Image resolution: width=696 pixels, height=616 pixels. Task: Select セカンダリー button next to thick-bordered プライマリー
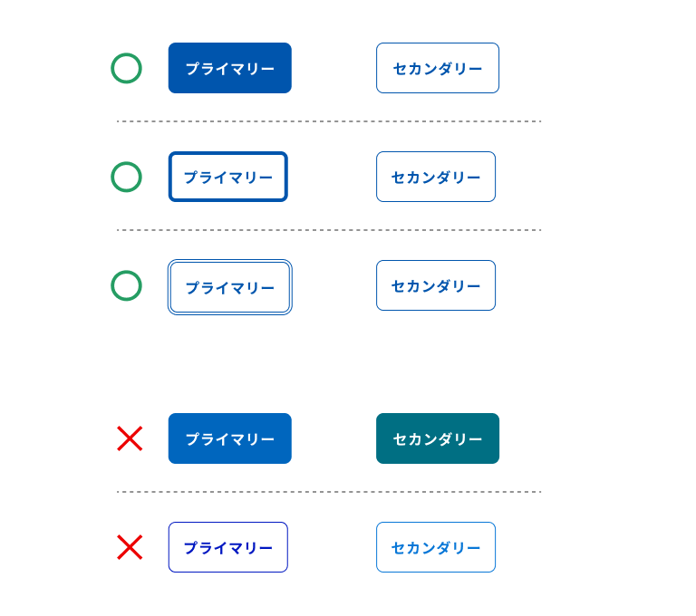point(436,177)
